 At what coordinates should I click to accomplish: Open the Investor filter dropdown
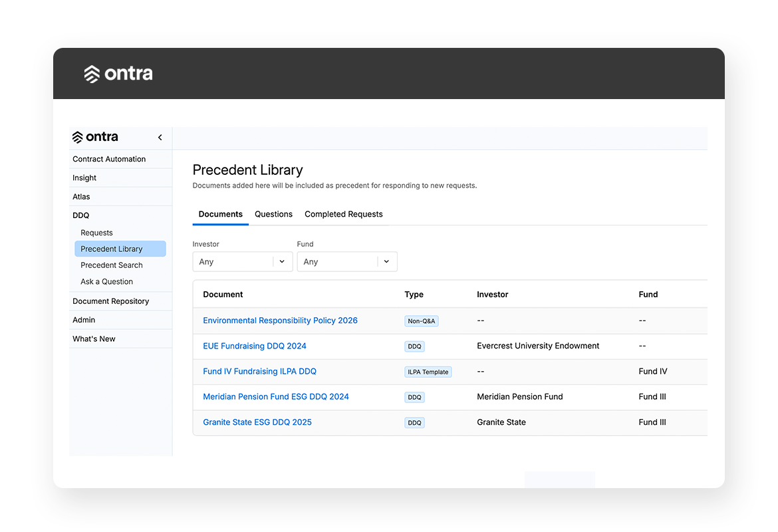242,262
